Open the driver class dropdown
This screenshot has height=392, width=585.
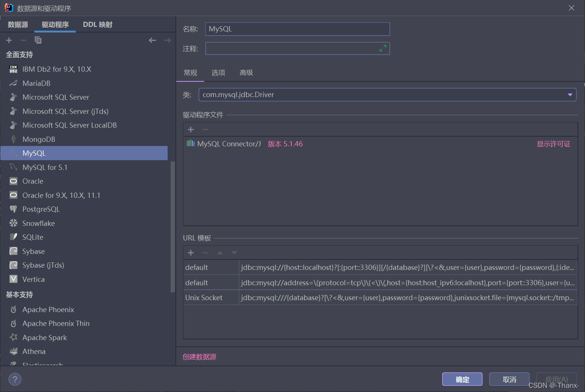point(570,95)
